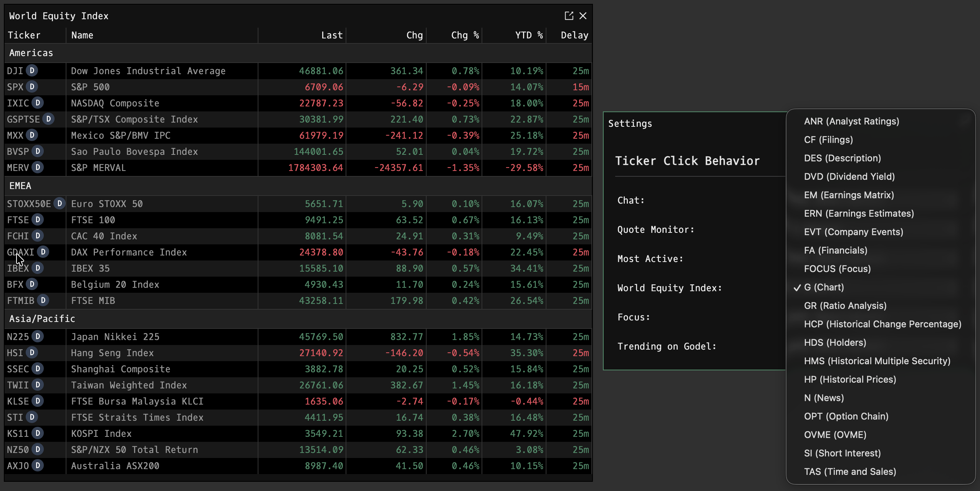Click the D badge next to SPX

tap(32, 87)
